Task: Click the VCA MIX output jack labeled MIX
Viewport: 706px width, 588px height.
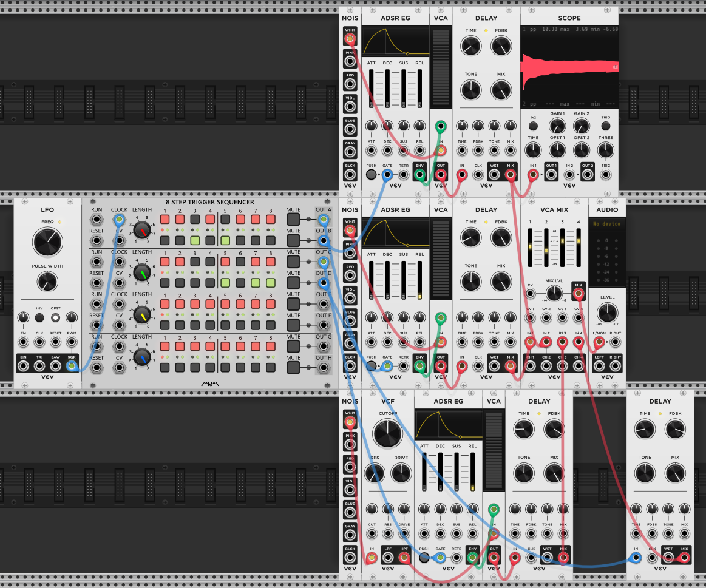Action: [579, 294]
